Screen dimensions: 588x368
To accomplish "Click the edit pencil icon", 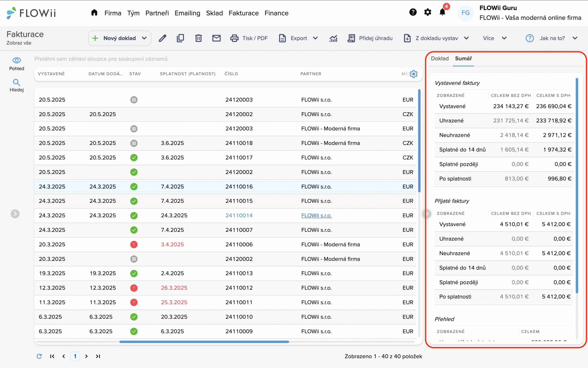I will click(162, 38).
